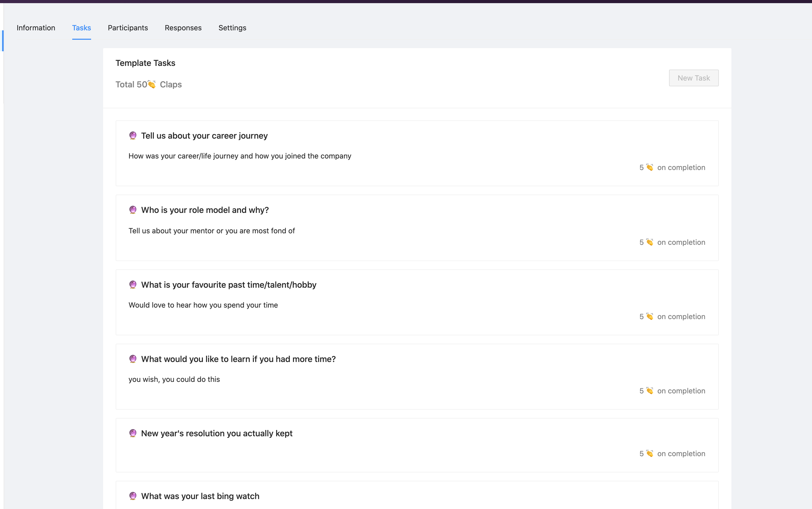
Task: Click crystal ball icon beside career journey task
Action: [x=133, y=136]
